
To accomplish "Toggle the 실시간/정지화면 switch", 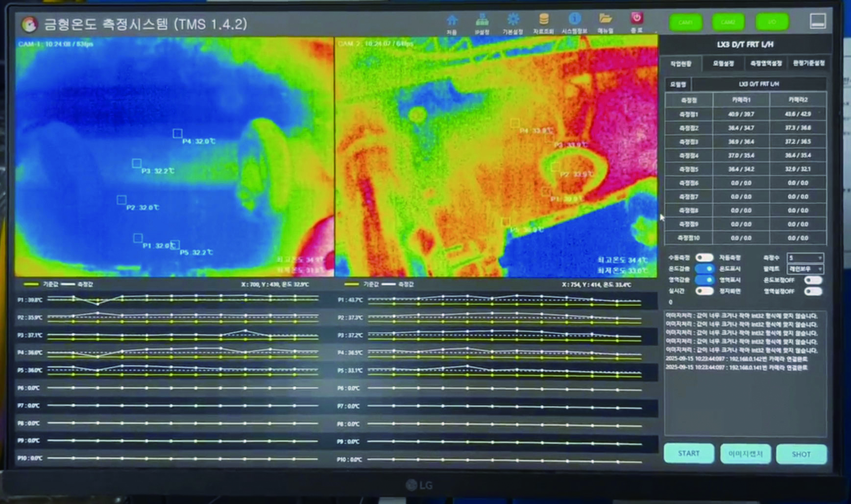I will coord(705,291).
